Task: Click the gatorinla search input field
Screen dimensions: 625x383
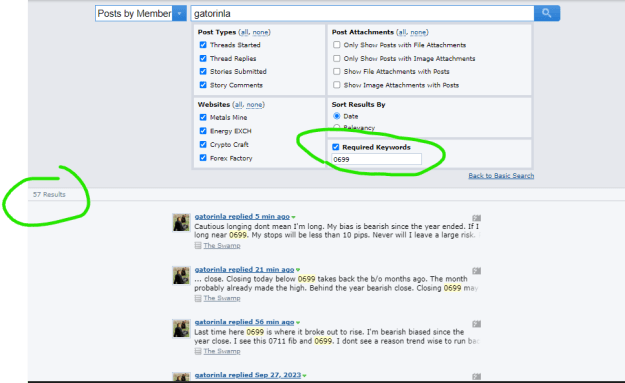Action: 362,14
